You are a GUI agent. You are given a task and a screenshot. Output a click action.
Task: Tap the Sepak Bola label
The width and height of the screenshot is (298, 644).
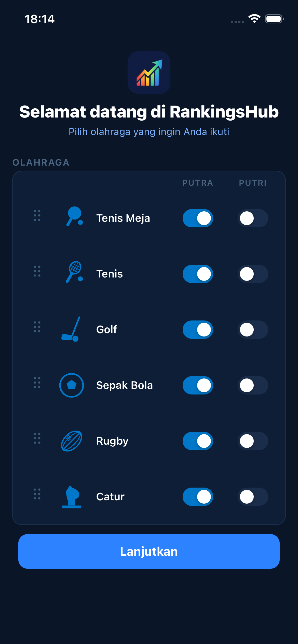124,385
